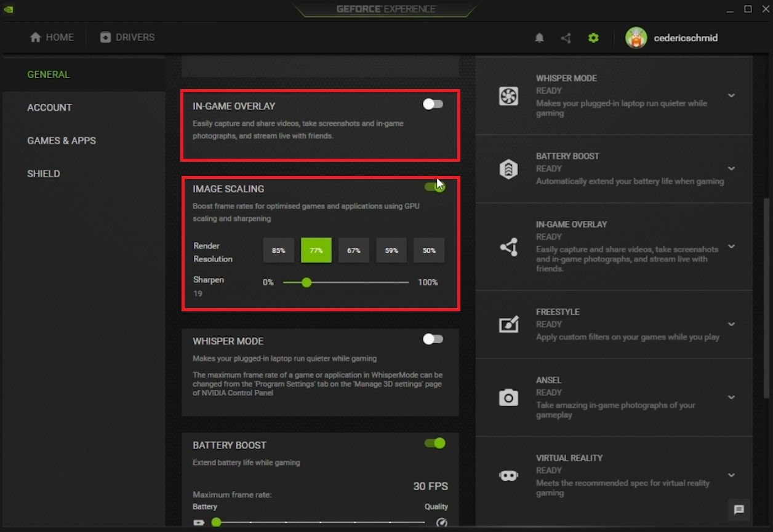The width and height of the screenshot is (773, 532).
Task: Click the Freestyle filter icon
Action: [x=508, y=324]
